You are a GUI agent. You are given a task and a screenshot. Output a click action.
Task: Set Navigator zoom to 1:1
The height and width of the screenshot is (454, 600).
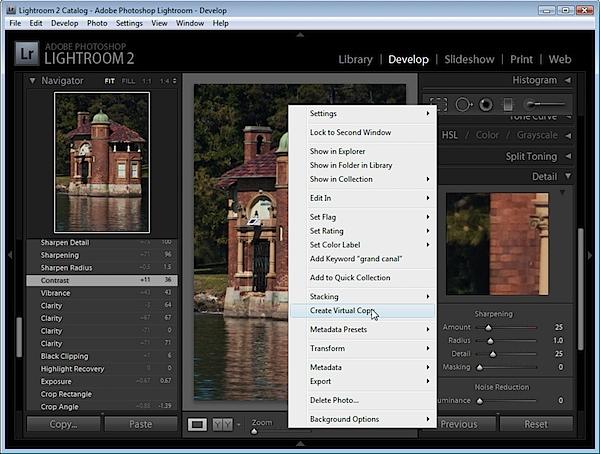[x=147, y=81]
